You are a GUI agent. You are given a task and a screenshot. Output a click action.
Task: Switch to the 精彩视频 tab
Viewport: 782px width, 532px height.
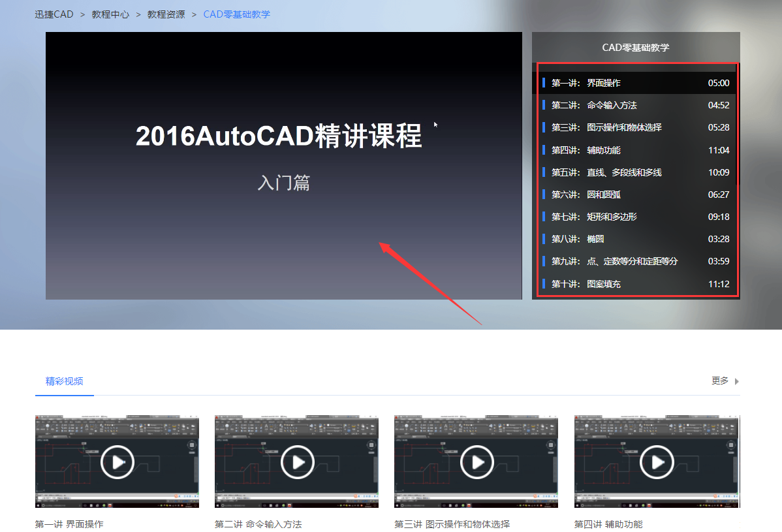[x=65, y=381]
